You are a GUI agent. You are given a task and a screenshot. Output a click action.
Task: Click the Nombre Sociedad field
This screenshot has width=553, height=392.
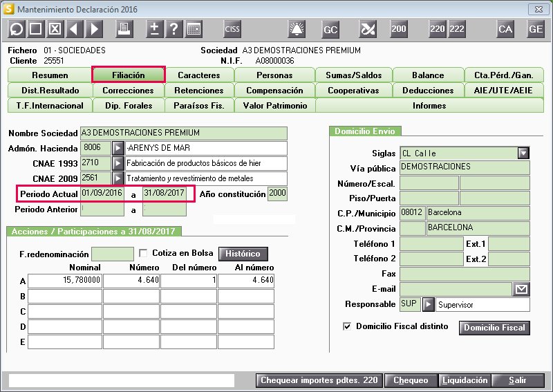184,133
